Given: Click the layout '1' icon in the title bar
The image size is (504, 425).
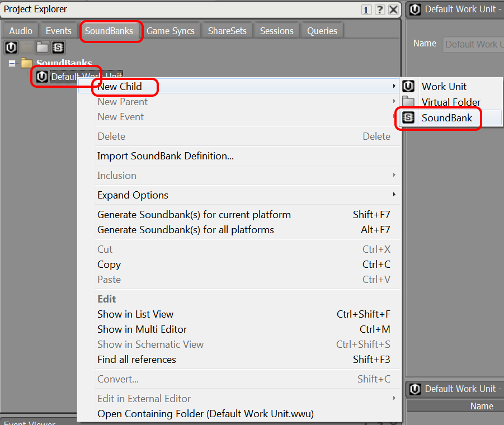Looking at the screenshot, I should pyautogui.click(x=366, y=10).
